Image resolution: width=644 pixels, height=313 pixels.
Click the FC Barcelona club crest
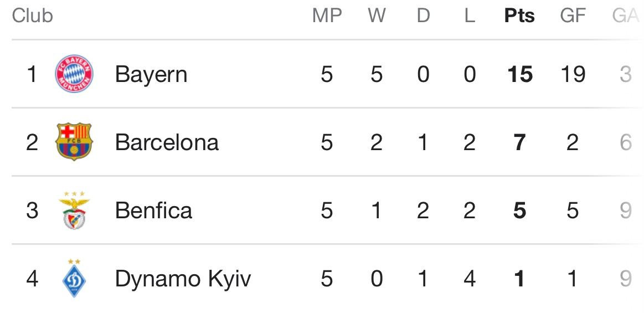pyautogui.click(x=74, y=142)
